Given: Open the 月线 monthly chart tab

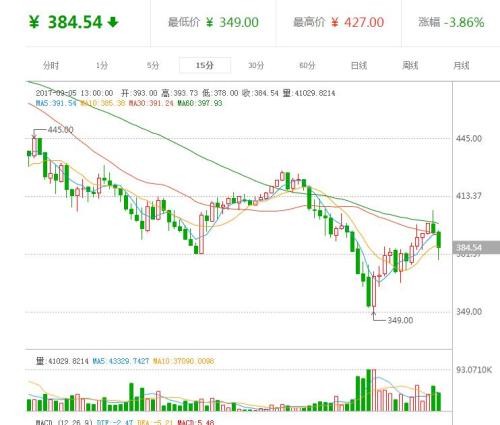Looking at the screenshot, I should click(461, 65).
